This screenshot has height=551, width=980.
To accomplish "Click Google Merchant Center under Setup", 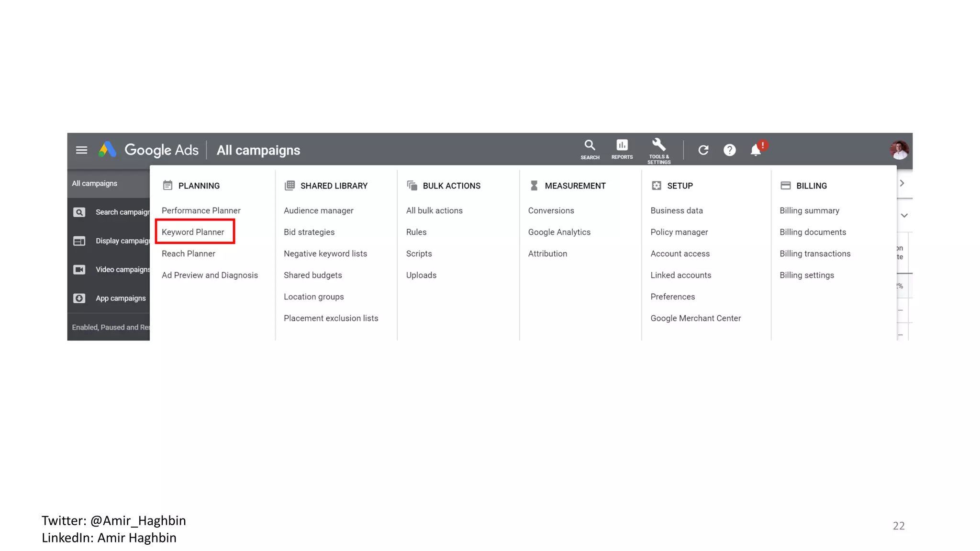I will point(695,318).
